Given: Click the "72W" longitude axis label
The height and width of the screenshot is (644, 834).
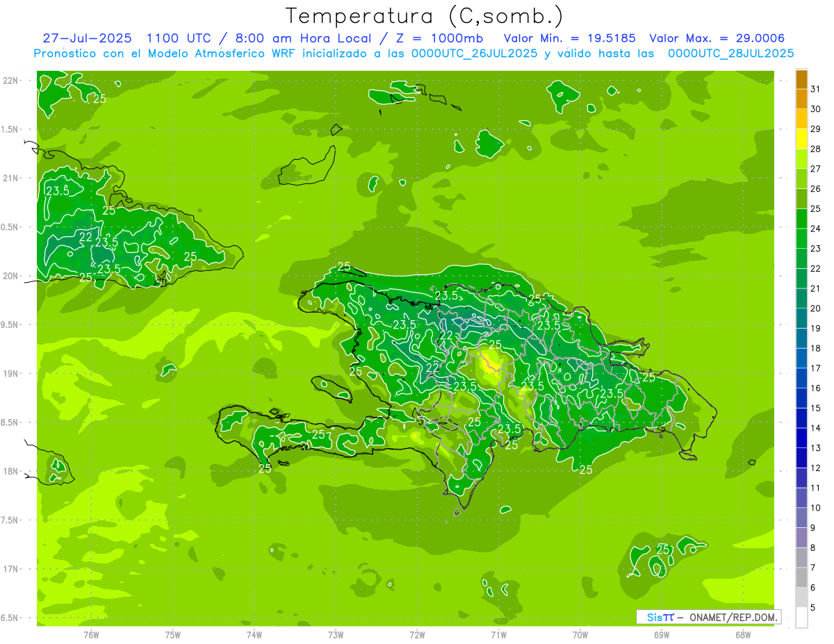Looking at the screenshot, I should click(417, 635).
